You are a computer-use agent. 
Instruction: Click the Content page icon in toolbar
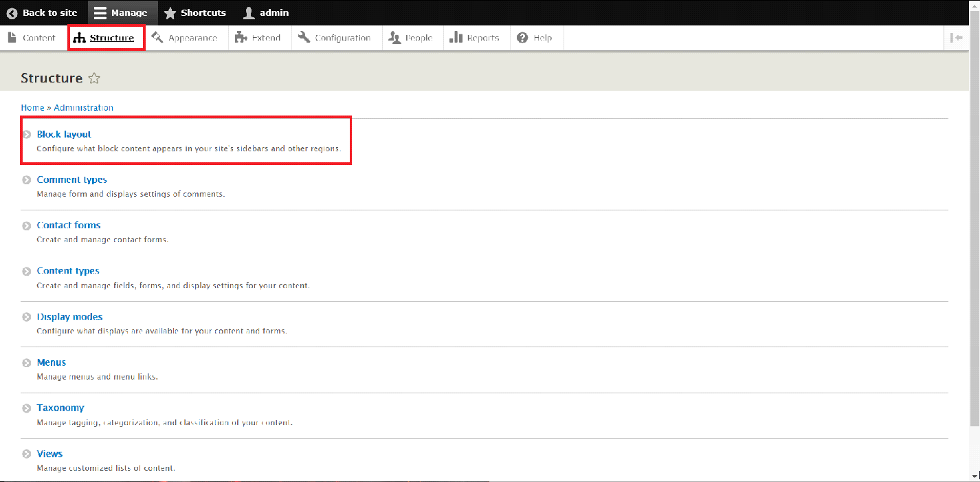[12, 38]
